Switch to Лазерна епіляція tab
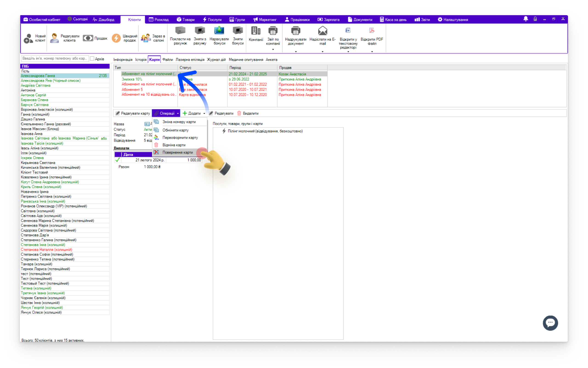 click(190, 60)
